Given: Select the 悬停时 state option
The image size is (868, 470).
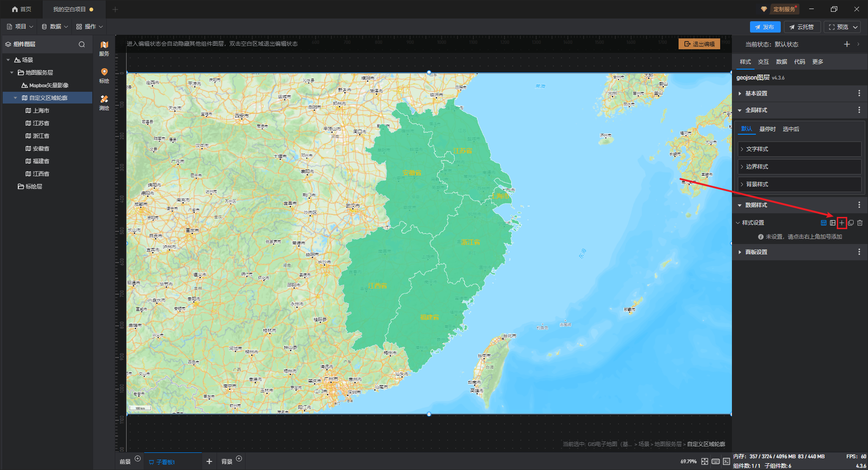Looking at the screenshot, I should 767,129.
